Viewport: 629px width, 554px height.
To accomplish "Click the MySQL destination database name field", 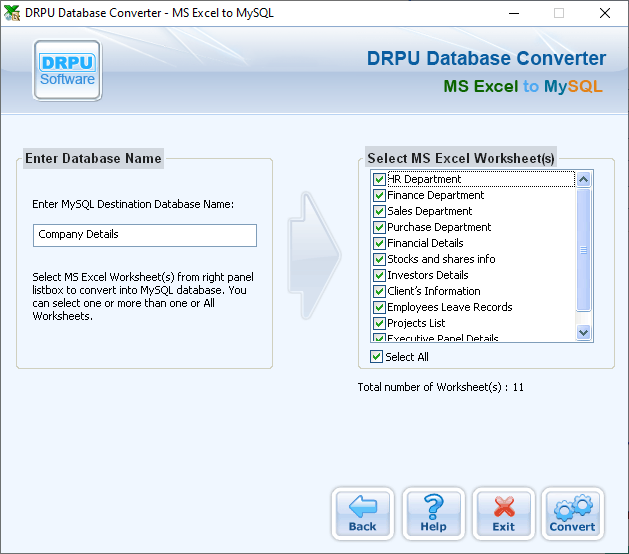I will click(145, 235).
